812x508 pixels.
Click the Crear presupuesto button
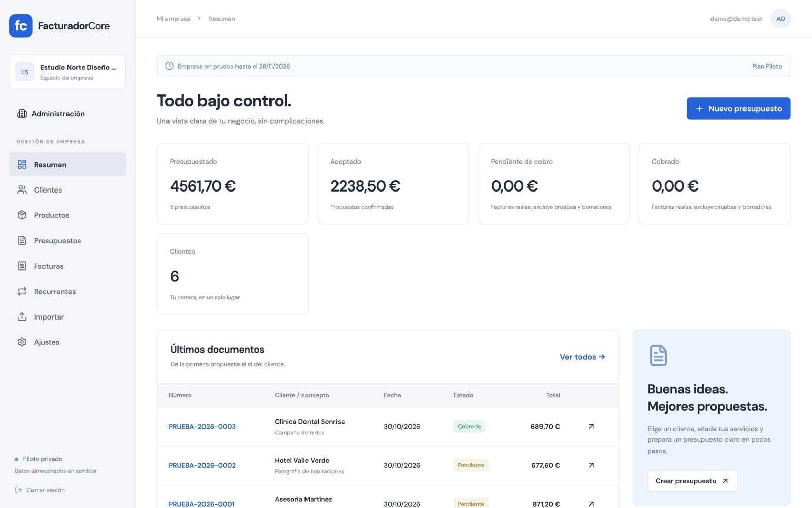(x=692, y=481)
